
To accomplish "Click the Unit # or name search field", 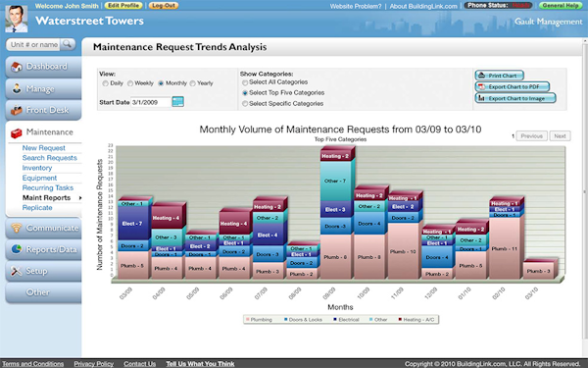I will pyautogui.click(x=33, y=44).
